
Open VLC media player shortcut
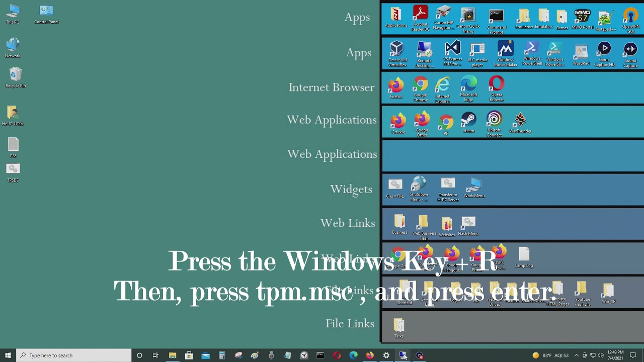pos(477,55)
